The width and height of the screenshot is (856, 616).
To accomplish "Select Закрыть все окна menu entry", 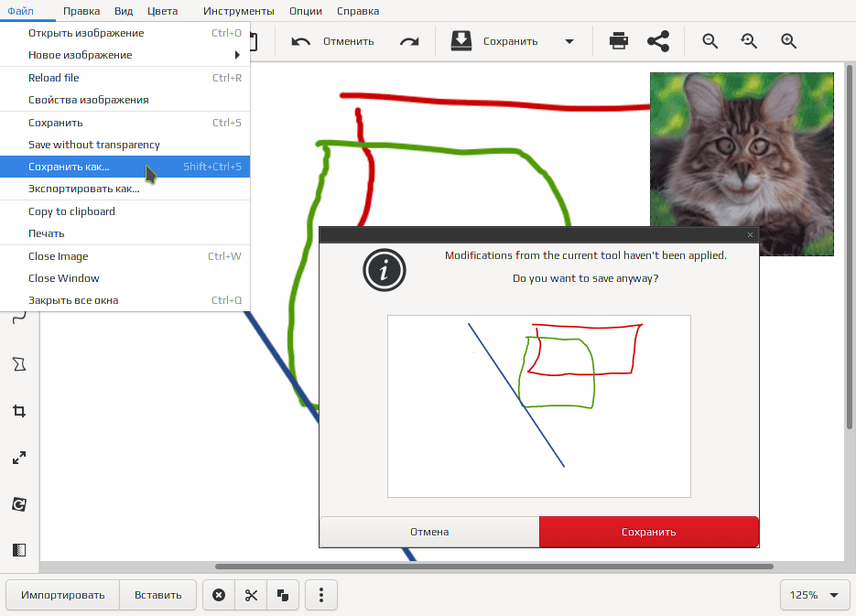I will [125, 300].
